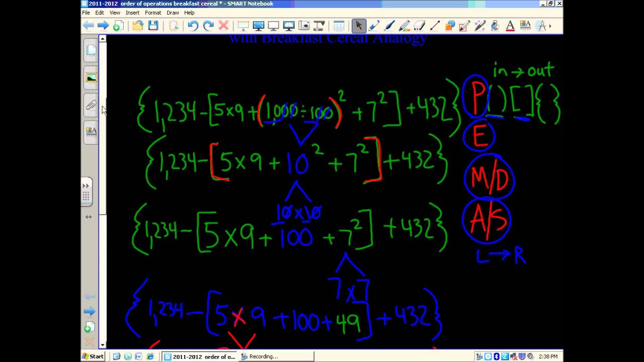644x362 pixels.
Task: Click the 2:38 PM system clock
Action: (x=548, y=356)
